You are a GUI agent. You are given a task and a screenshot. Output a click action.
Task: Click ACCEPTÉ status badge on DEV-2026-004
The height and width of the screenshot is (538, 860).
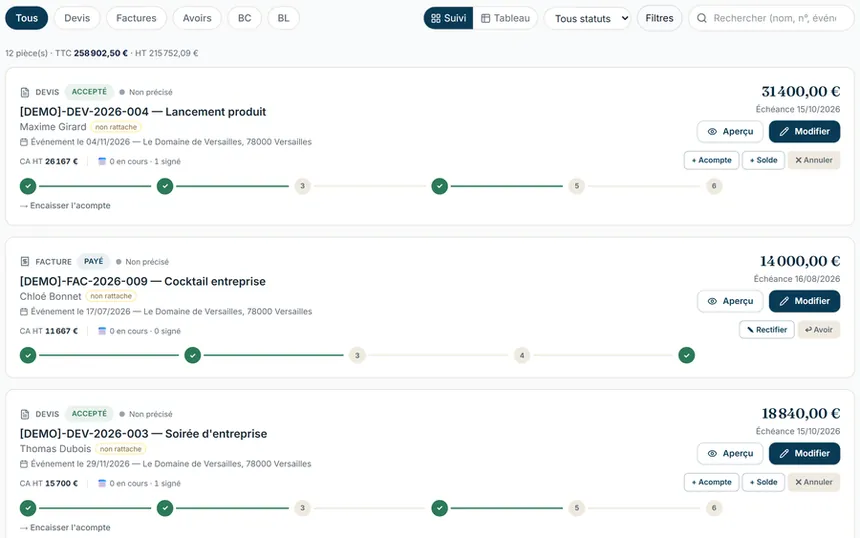point(89,92)
